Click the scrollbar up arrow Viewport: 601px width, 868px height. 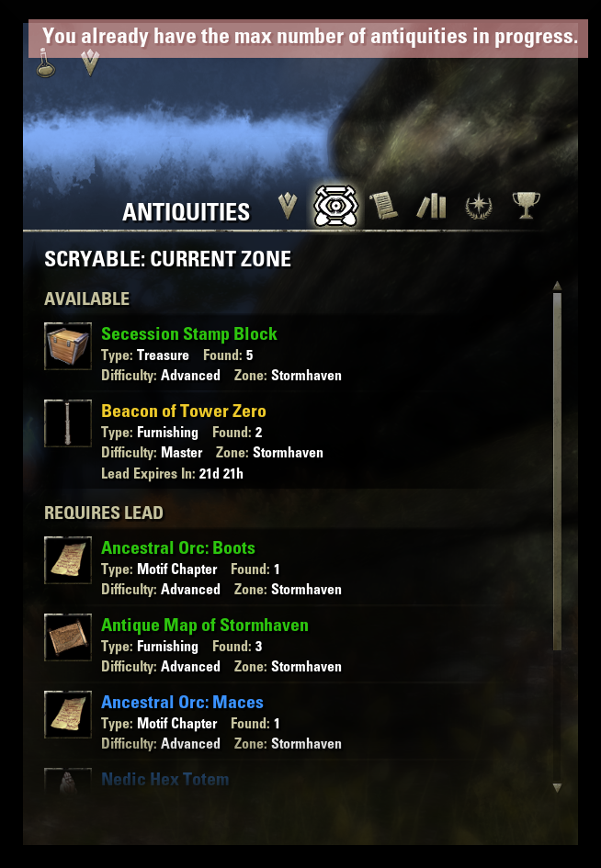[x=557, y=287]
